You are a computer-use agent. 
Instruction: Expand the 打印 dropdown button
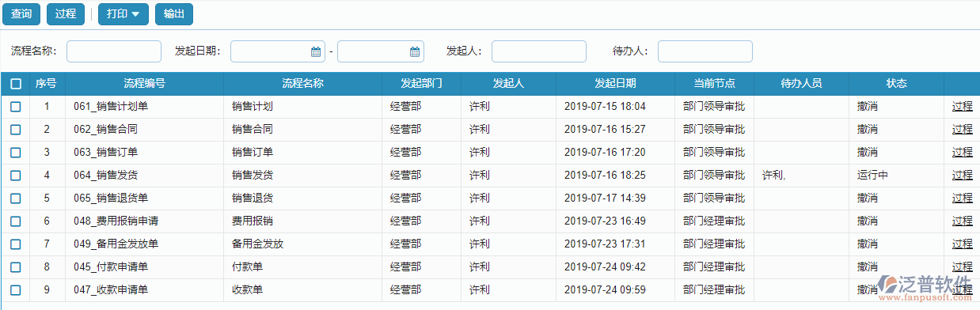click(123, 14)
